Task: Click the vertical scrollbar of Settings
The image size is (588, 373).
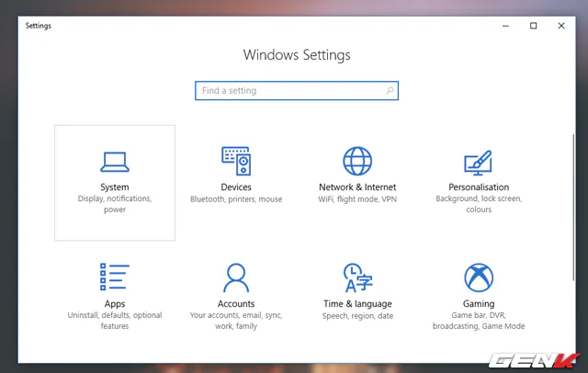Action: click(x=573, y=207)
